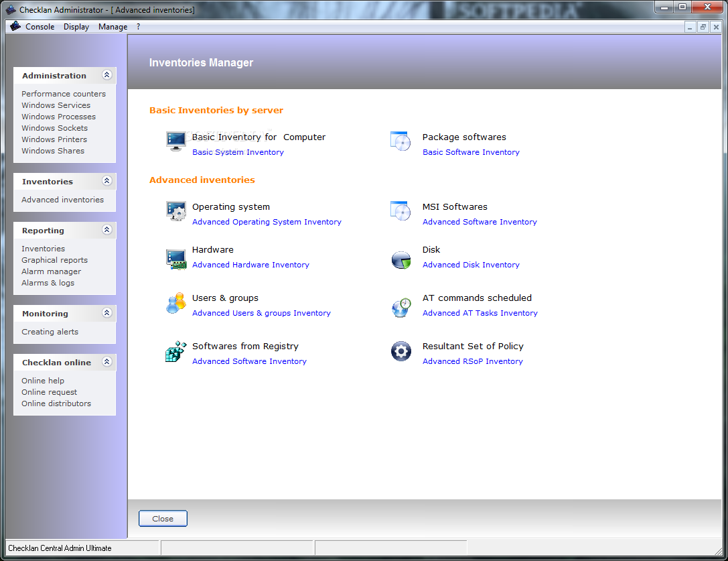Click the AT commands scheduled heading
This screenshot has width=728, height=561.
point(477,298)
